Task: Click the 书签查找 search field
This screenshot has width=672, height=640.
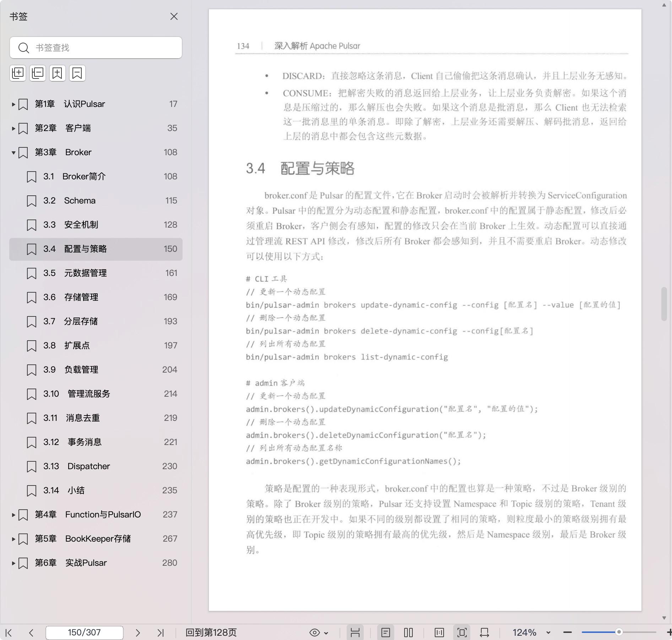Action: [96, 48]
